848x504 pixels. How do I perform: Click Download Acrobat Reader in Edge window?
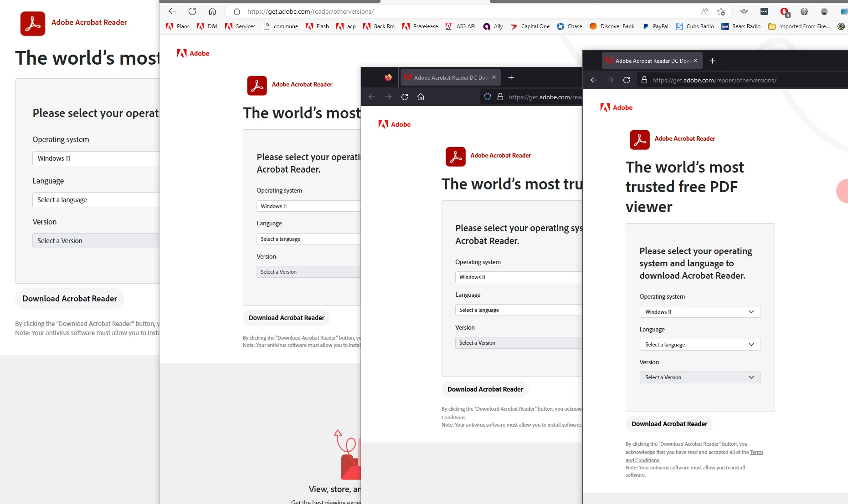(x=287, y=318)
